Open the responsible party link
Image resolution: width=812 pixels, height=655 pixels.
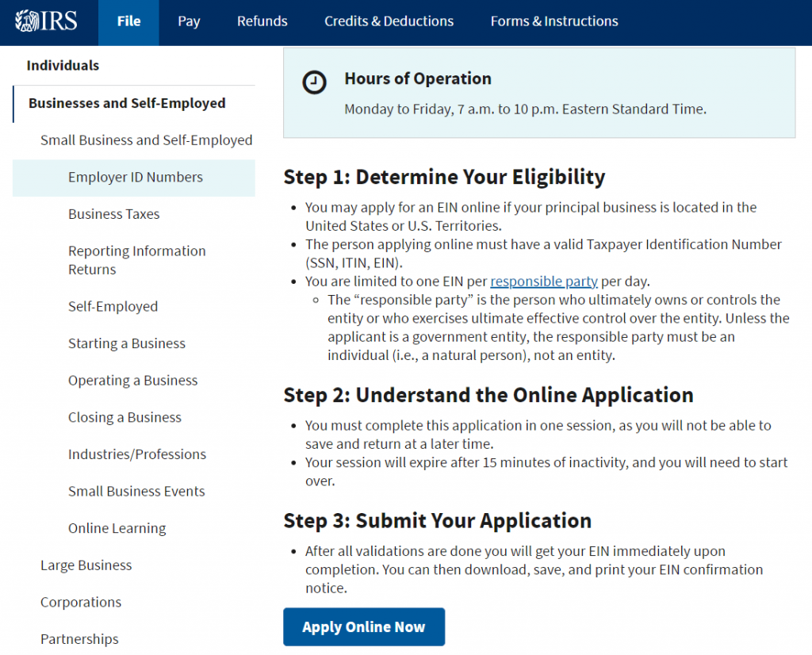click(544, 281)
